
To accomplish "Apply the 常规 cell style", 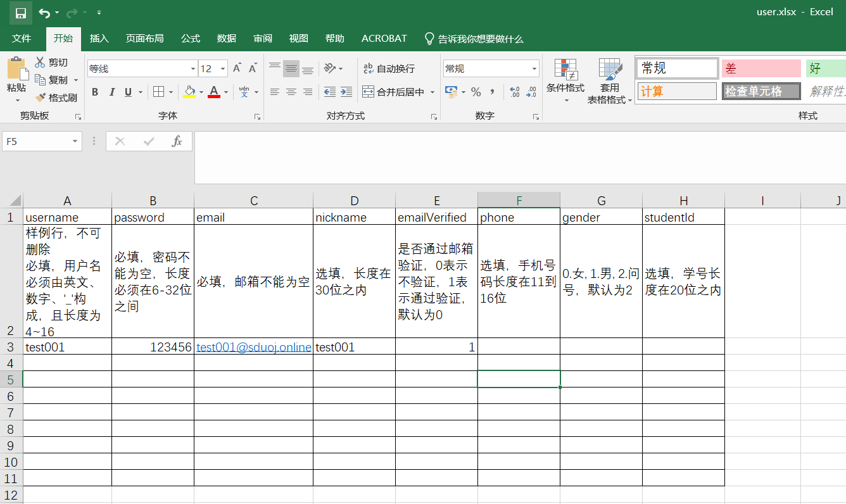I will (x=678, y=68).
